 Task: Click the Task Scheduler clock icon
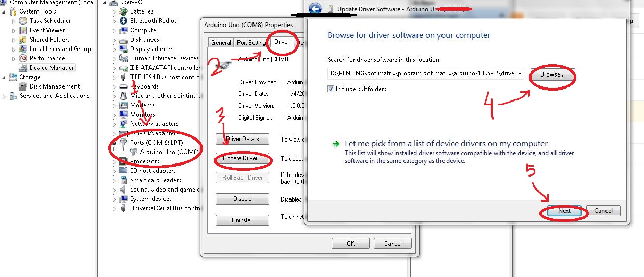coord(23,21)
